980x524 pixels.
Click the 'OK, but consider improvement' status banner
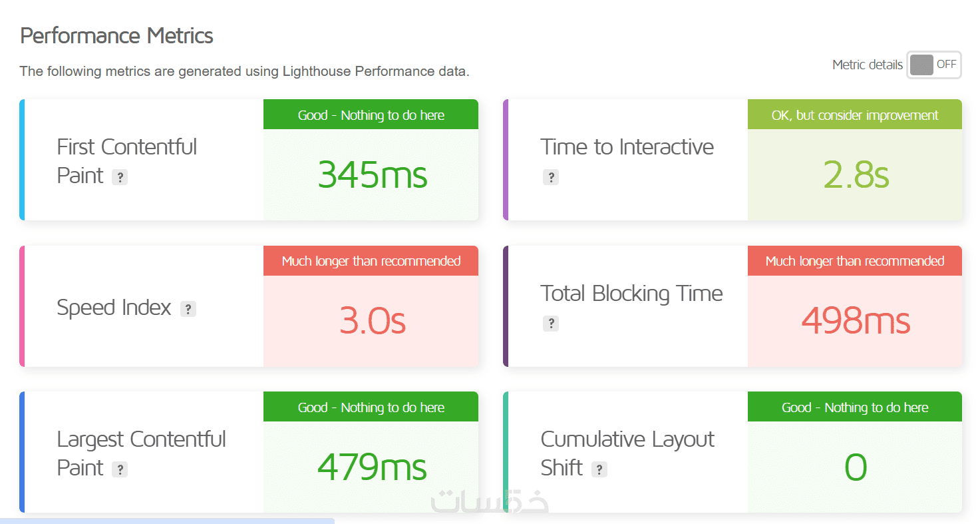tap(855, 115)
